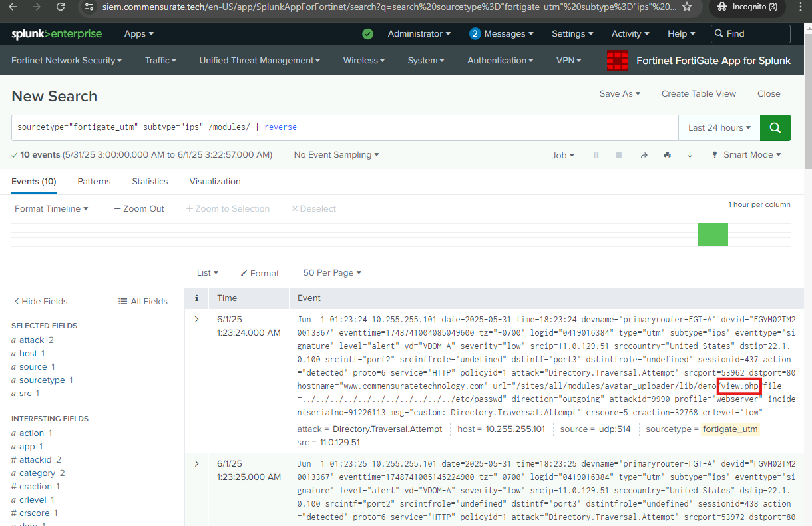Expand the 50 Per Page dropdown
Image resolution: width=812 pixels, height=526 pixels.
click(332, 273)
